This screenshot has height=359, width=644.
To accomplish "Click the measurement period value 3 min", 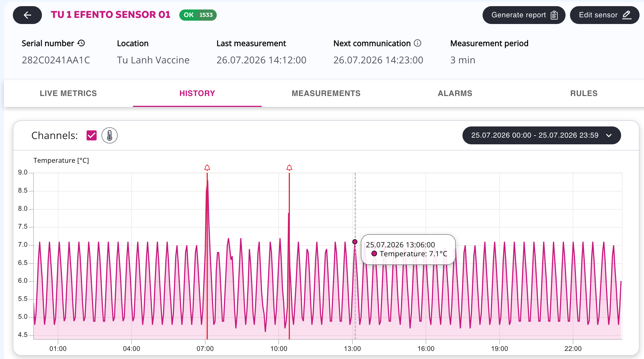I will click(462, 60).
